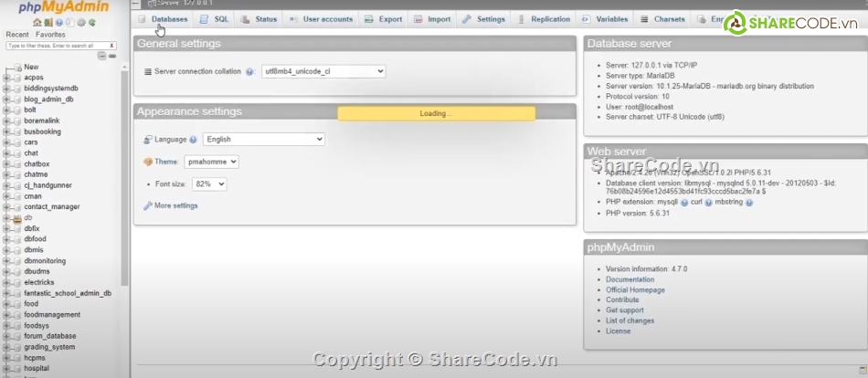Image resolution: width=868 pixels, height=378 pixels.
Task: Select the cj_handgunner database name
Action: pos(48,186)
